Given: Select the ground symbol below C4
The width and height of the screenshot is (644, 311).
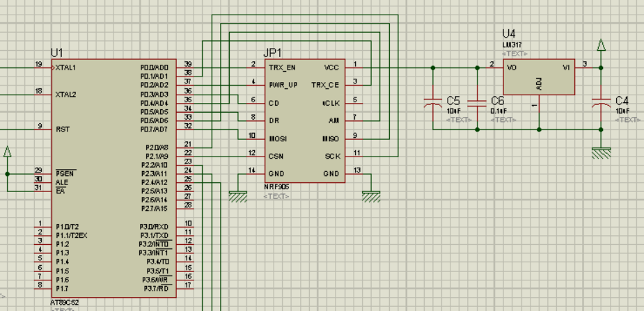Looking at the screenshot, I should click(600, 151).
